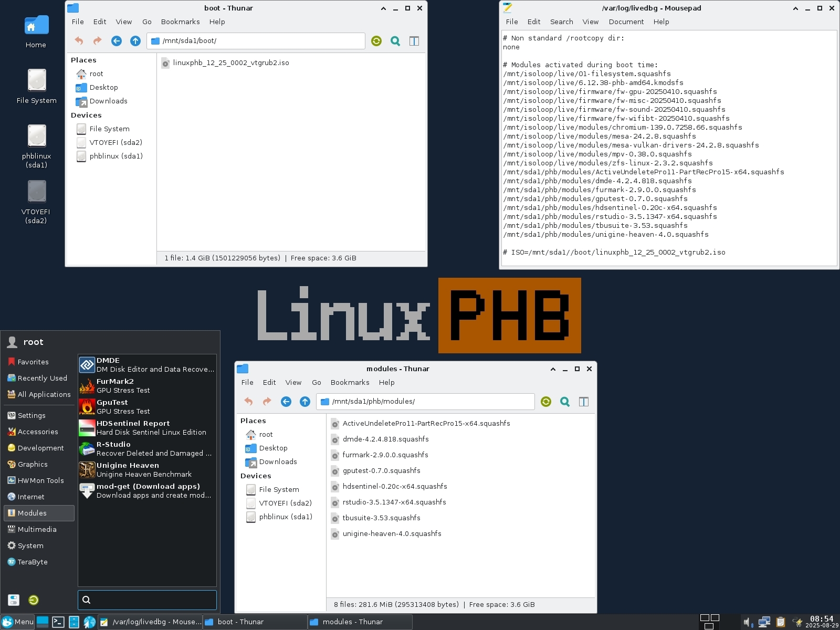840x630 pixels.
Task: Select All Applications category
Action: (x=39, y=394)
